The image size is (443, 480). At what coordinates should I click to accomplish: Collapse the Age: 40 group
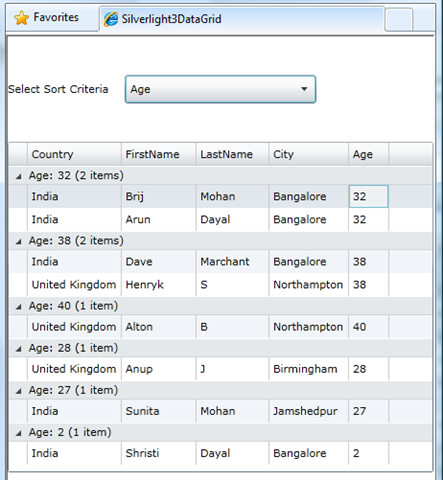(x=19, y=307)
